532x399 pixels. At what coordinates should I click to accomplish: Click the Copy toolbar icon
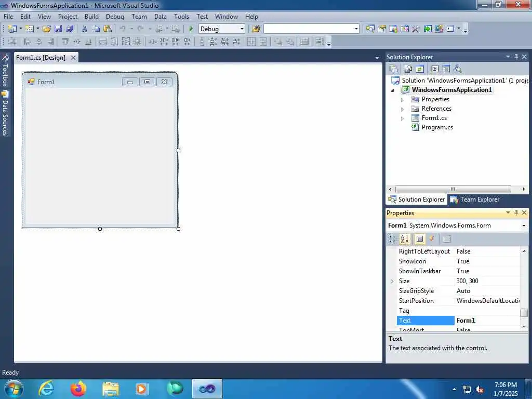coord(96,29)
